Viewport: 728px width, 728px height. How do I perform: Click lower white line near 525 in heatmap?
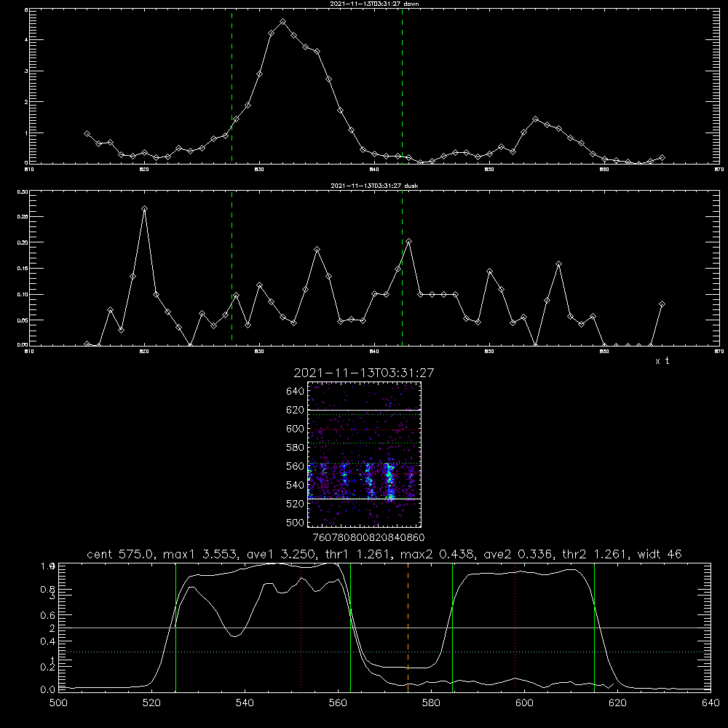pos(365,499)
